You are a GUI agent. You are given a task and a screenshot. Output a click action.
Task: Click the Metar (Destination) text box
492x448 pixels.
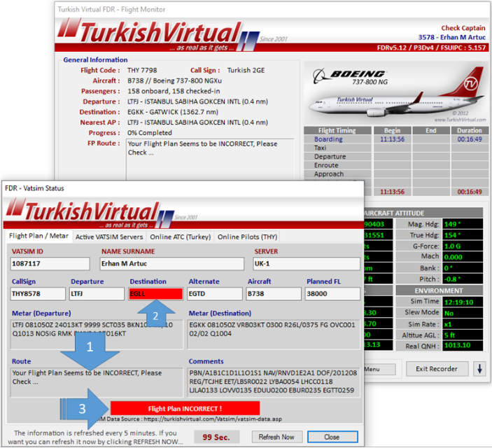pos(274,335)
